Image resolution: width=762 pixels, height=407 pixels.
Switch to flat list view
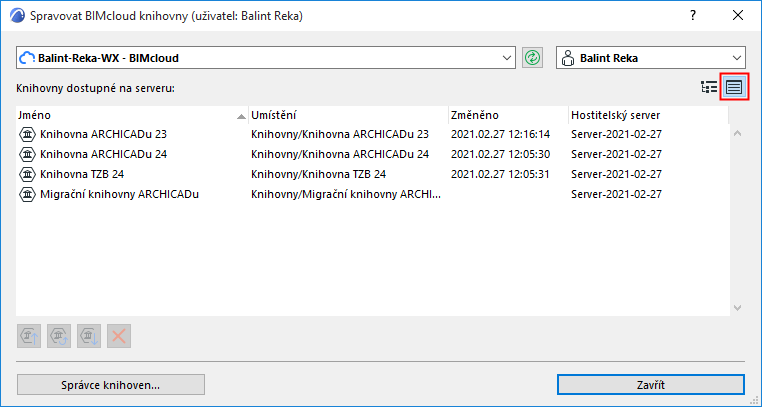(x=735, y=87)
